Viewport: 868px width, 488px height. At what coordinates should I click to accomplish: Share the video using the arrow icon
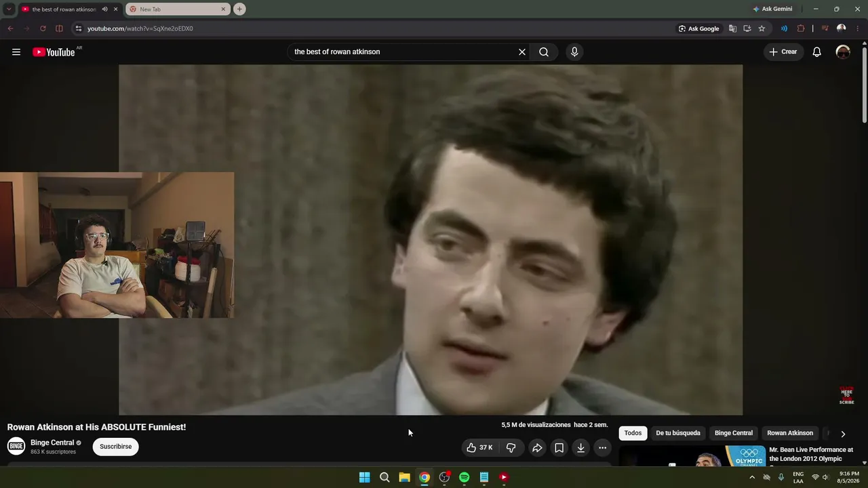point(537,447)
